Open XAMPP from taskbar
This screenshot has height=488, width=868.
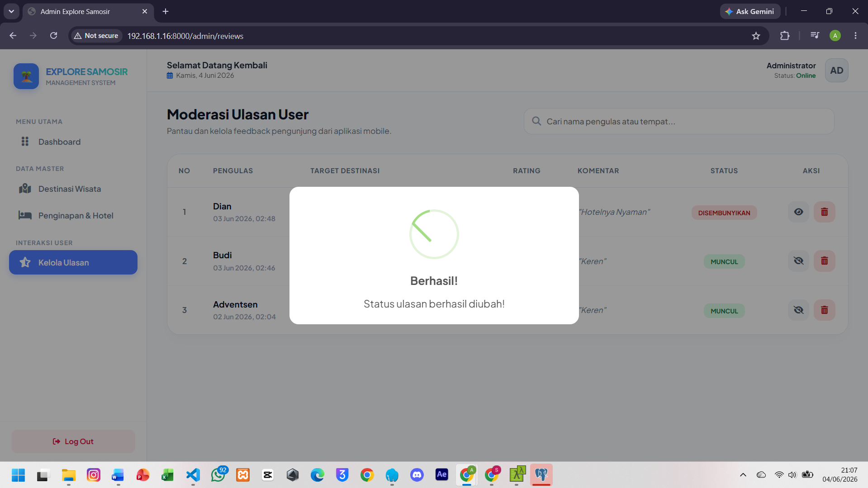click(x=242, y=475)
